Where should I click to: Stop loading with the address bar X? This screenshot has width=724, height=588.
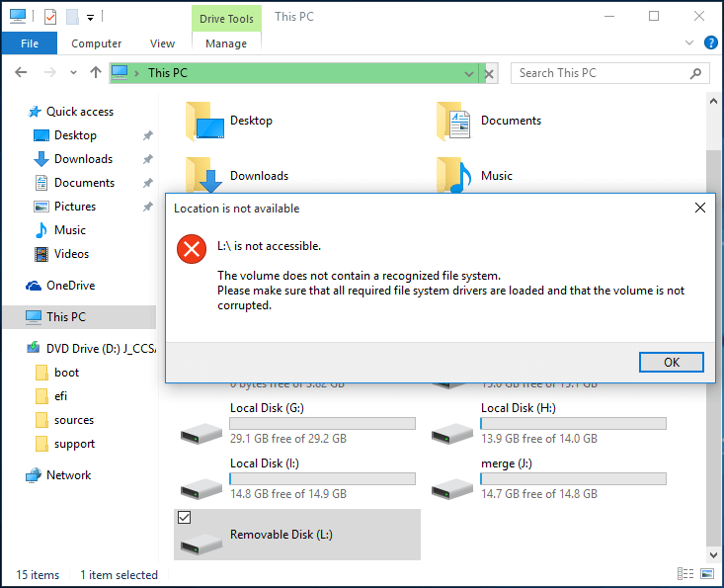click(489, 73)
